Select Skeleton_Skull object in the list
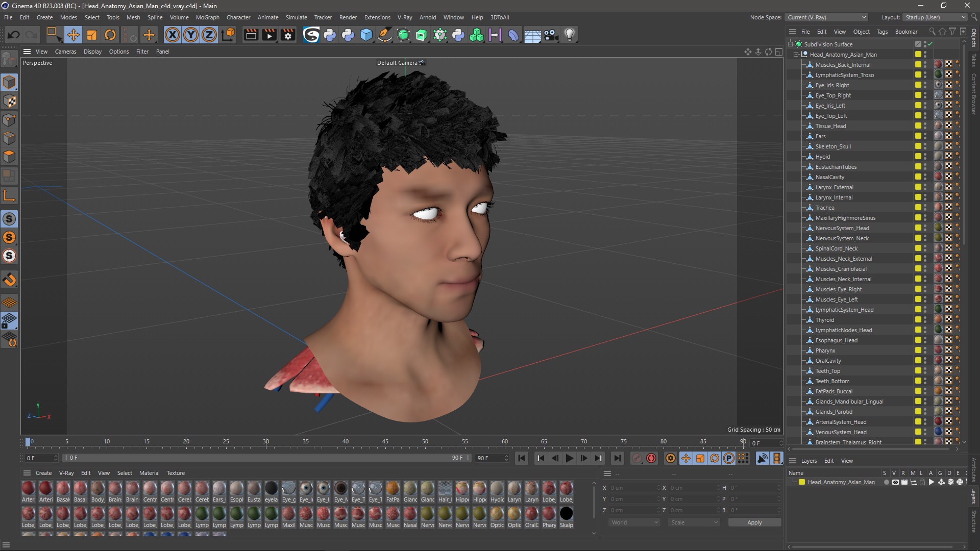This screenshot has height=551, width=980. click(x=832, y=146)
